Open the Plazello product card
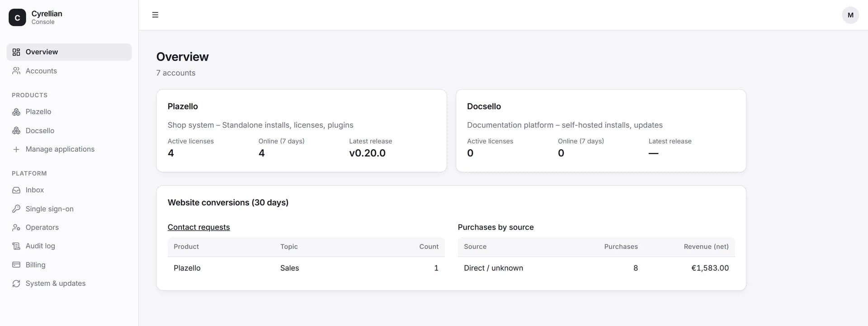 (302, 131)
